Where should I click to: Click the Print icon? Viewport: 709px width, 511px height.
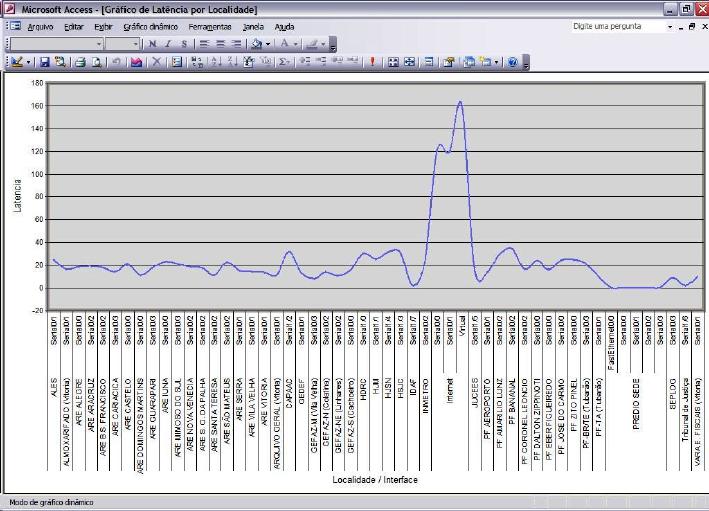pos(80,62)
